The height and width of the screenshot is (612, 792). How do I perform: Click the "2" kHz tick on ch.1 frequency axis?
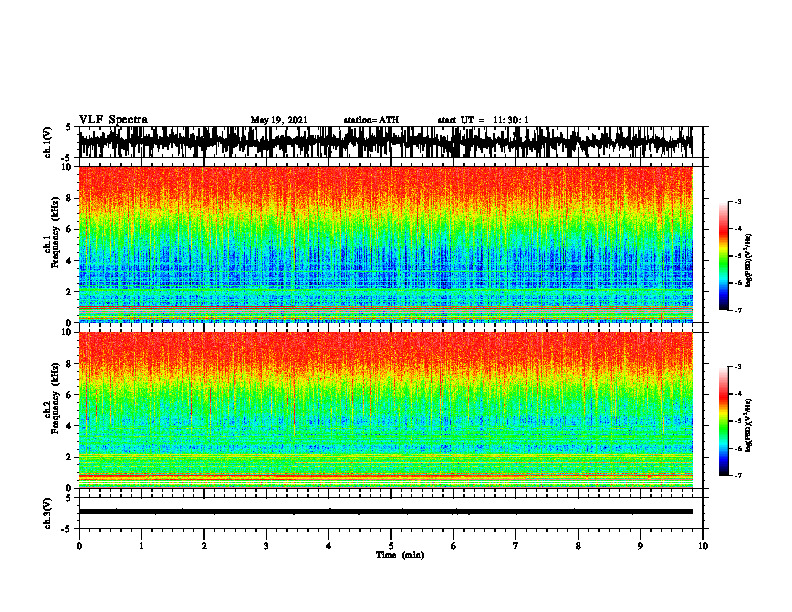(x=70, y=291)
